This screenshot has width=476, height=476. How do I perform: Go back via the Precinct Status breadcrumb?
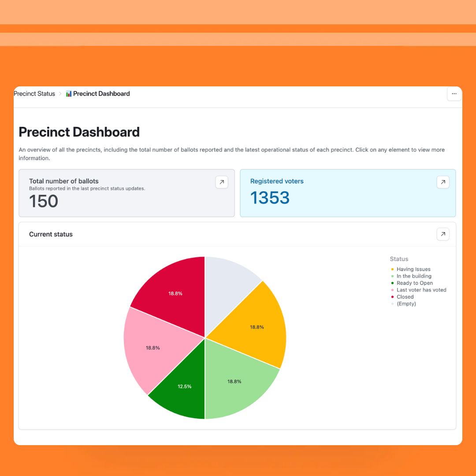(x=34, y=93)
